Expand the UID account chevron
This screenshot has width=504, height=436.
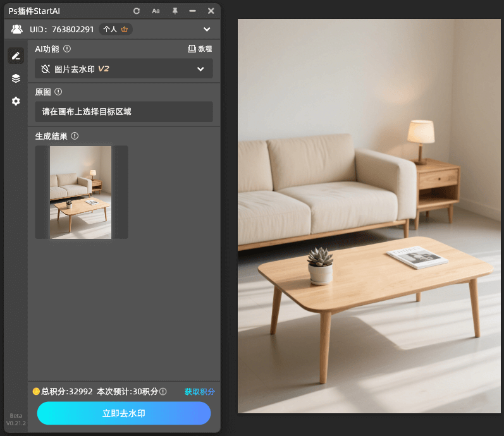tap(207, 29)
